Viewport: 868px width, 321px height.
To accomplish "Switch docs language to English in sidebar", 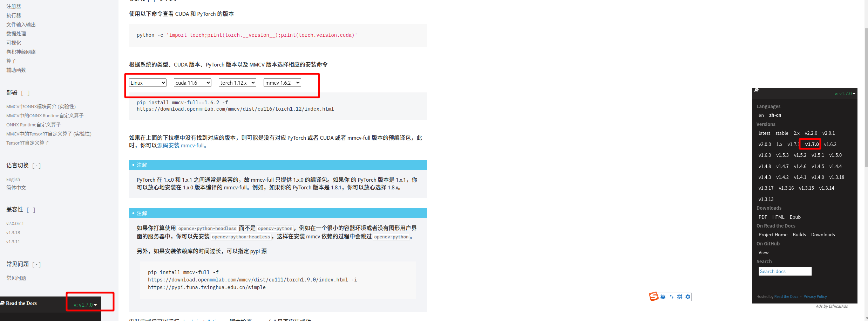I will pyautogui.click(x=13, y=179).
